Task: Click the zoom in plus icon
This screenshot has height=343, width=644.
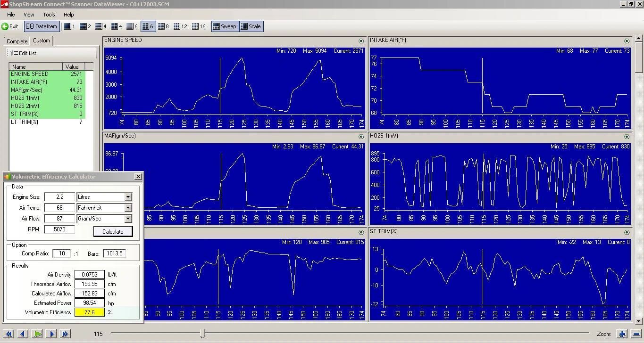Action: [x=622, y=334]
